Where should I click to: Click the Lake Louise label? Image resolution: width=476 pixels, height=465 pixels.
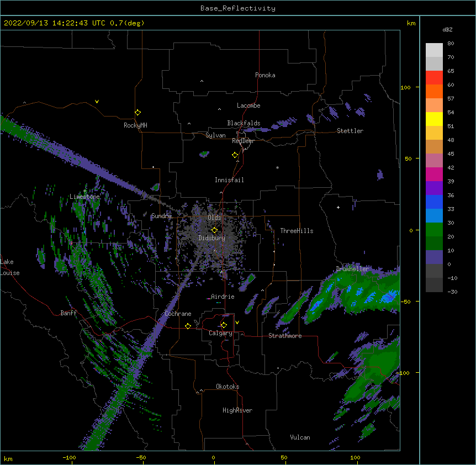pos(10,267)
